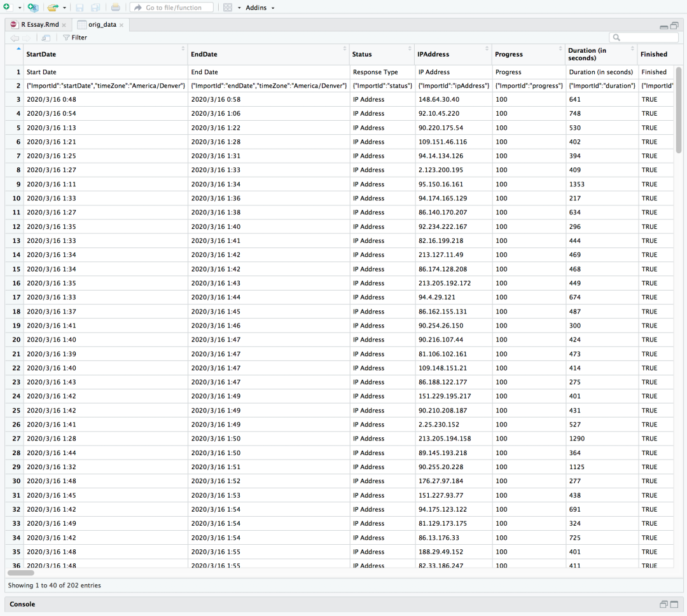Click the New File icon
This screenshot has width=687, height=616.
point(6,7)
